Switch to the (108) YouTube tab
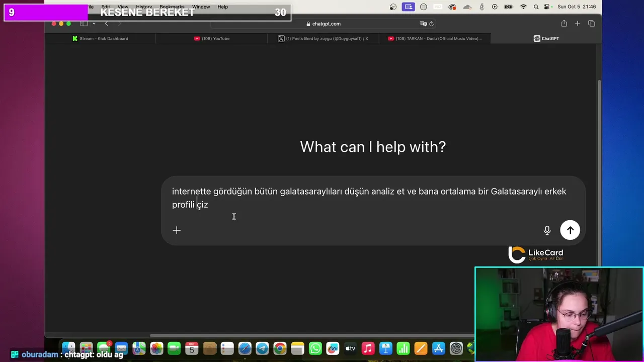 211,38
